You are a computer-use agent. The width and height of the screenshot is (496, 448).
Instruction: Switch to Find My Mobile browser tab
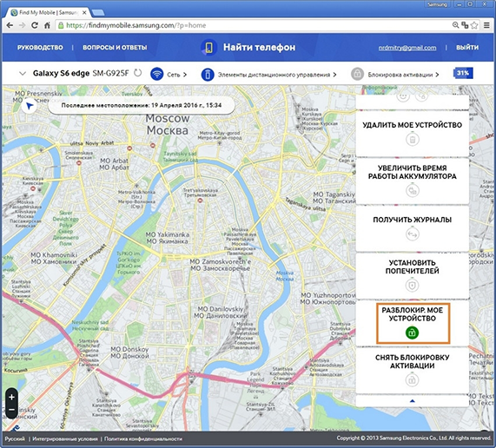[48, 13]
